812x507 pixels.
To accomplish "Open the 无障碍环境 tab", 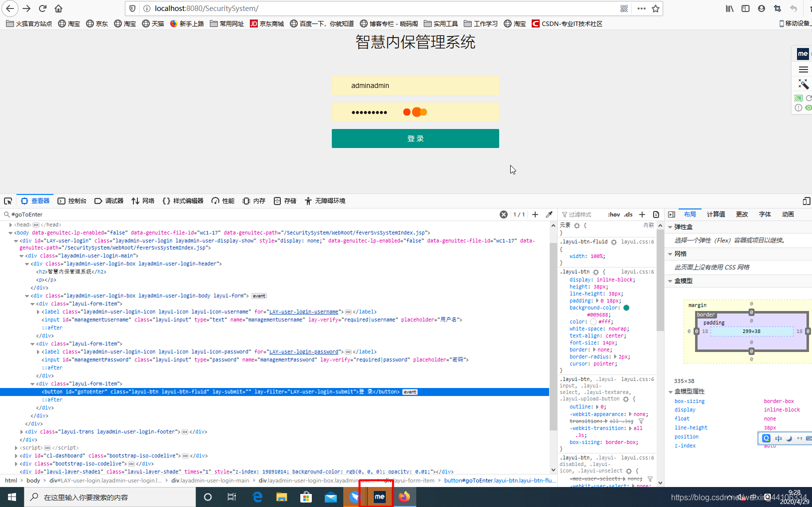I will tap(325, 201).
